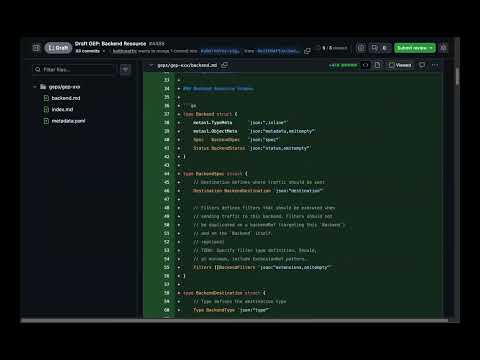
Task: Open the All commits dropdown
Action: pos(90,51)
